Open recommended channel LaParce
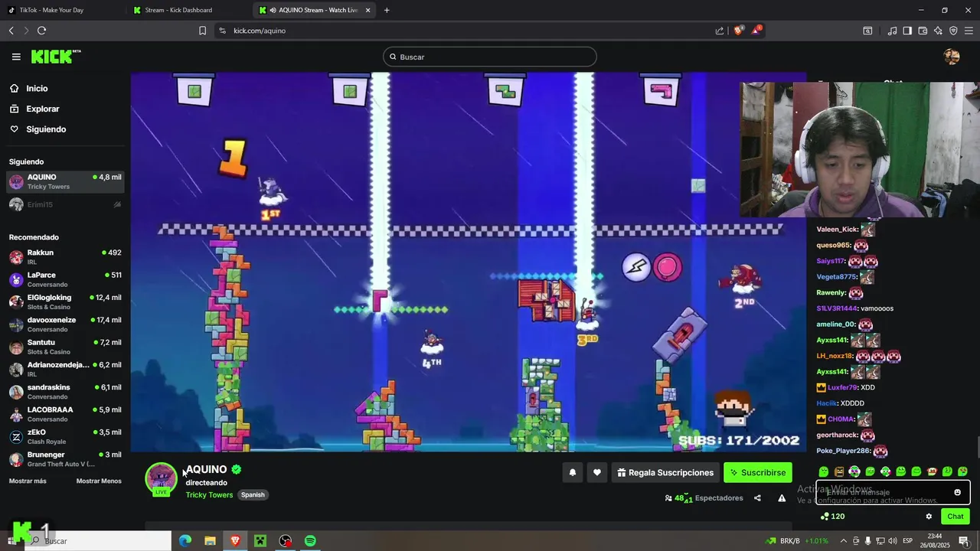This screenshot has width=980, height=551. (x=65, y=279)
